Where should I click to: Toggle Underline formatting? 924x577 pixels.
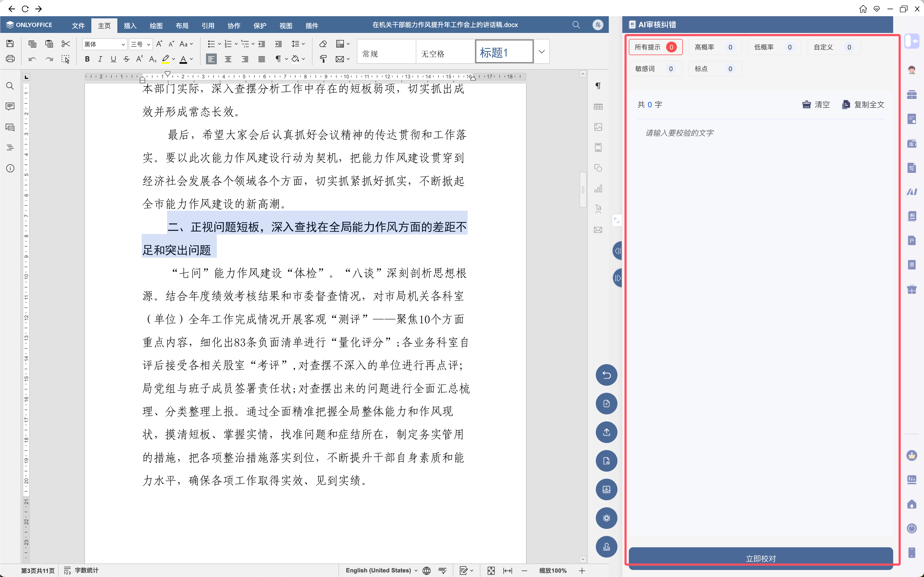point(113,59)
